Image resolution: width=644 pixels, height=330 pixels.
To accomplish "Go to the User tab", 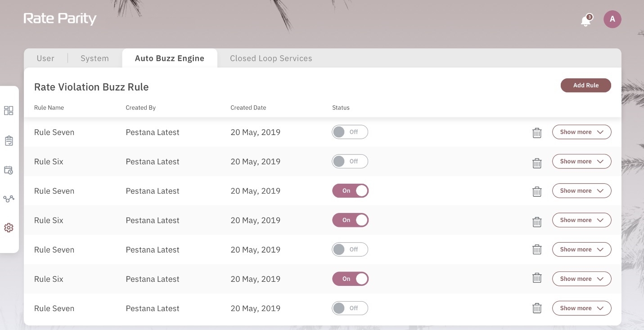I will 45,59.
